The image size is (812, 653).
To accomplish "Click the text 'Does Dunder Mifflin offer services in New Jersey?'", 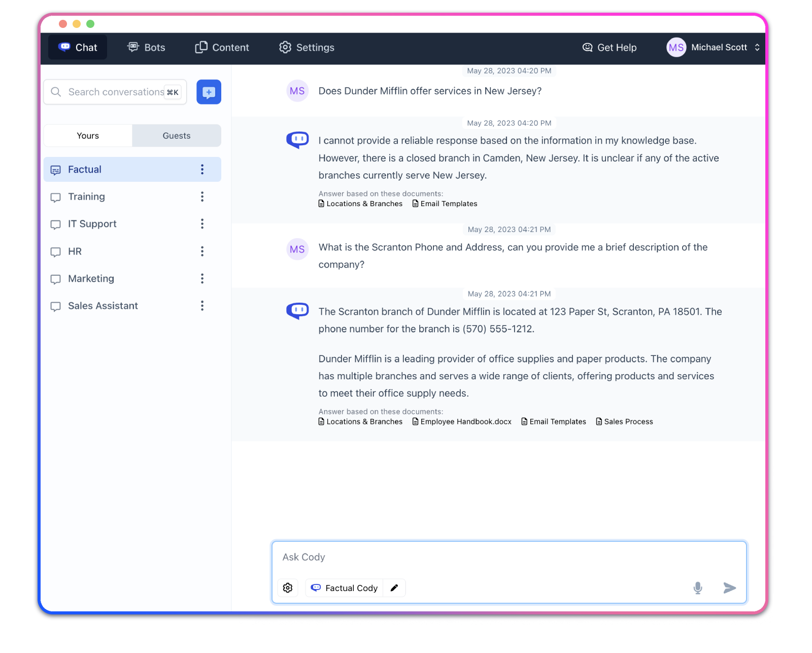I will pyautogui.click(x=430, y=91).
